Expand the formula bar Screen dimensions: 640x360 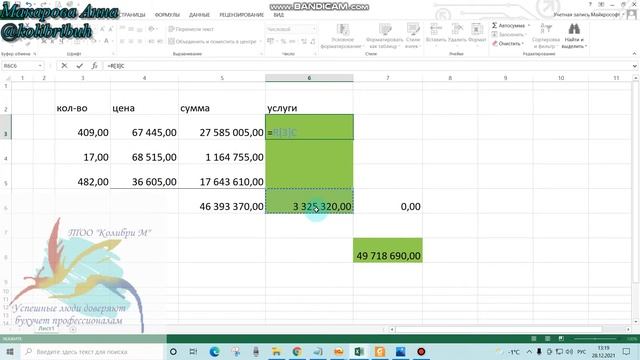(635, 66)
